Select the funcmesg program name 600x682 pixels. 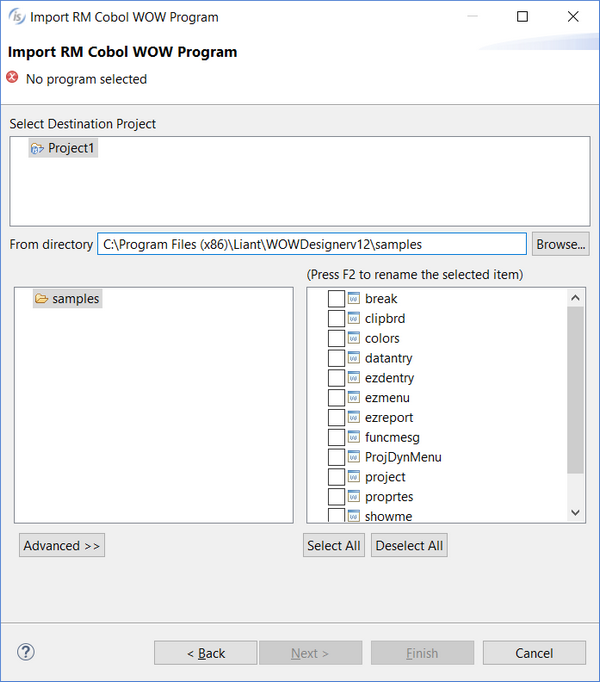[x=392, y=437]
